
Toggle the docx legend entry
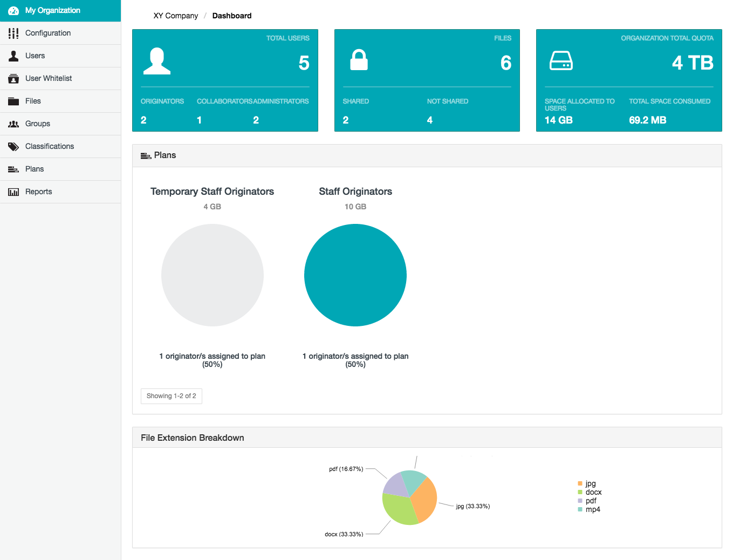pyautogui.click(x=593, y=493)
